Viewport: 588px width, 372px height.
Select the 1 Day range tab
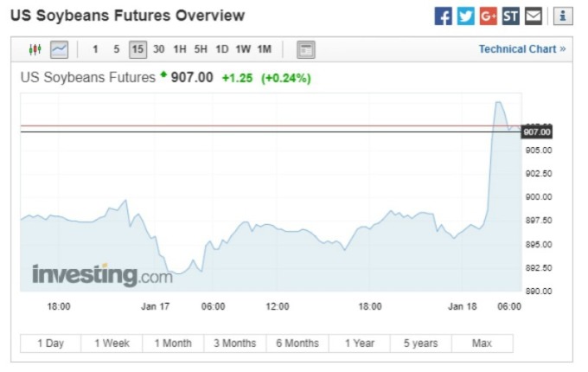pyautogui.click(x=51, y=343)
